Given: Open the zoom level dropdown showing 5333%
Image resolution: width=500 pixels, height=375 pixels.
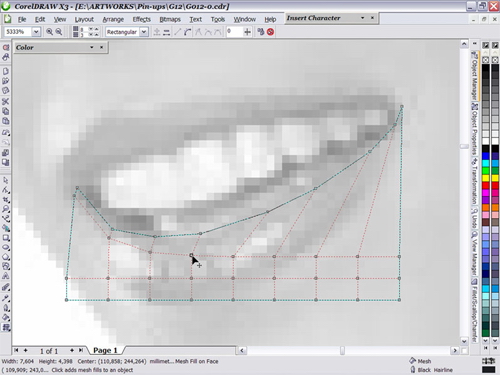Looking at the screenshot, I should point(36,32).
